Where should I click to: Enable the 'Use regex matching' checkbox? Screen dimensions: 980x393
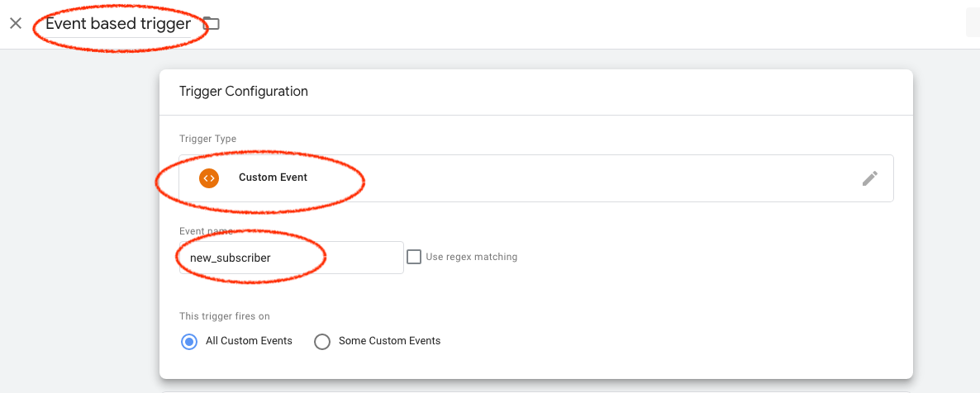coord(414,257)
